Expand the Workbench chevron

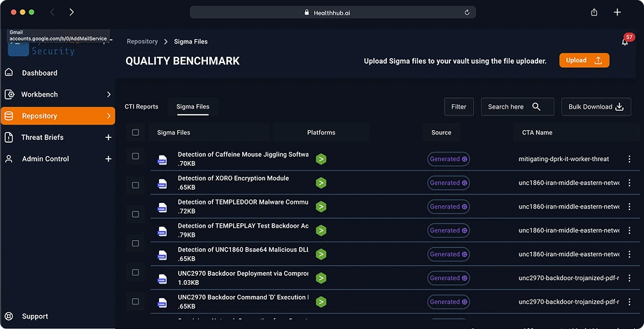pyautogui.click(x=108, y=94)
